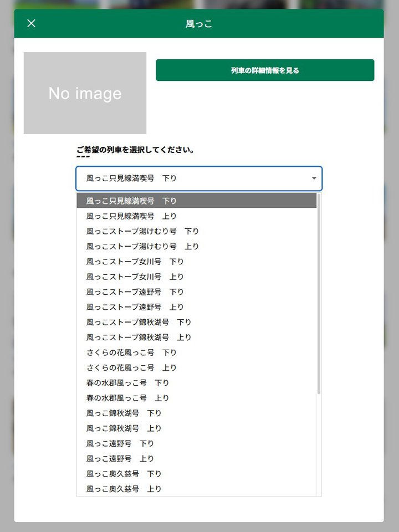Select 風っこストーブ湯けむり号 下り option
The image size is (399, 532).
pos(196,232)
